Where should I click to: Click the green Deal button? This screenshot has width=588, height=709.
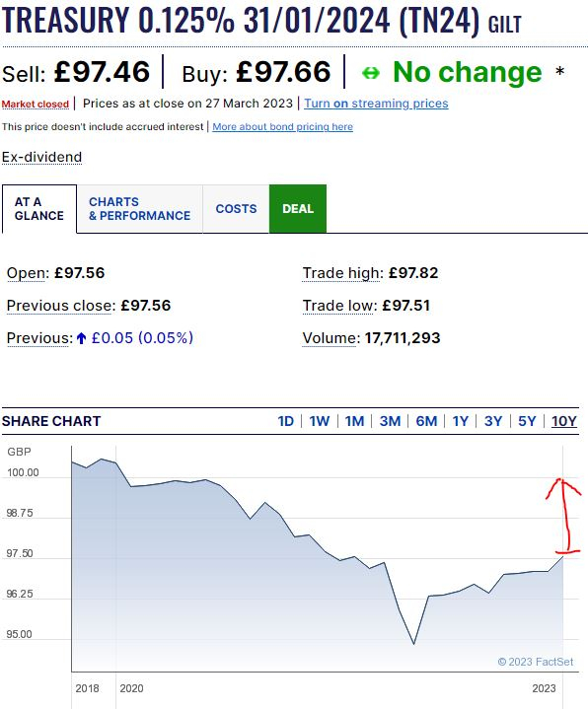point(298,209)
